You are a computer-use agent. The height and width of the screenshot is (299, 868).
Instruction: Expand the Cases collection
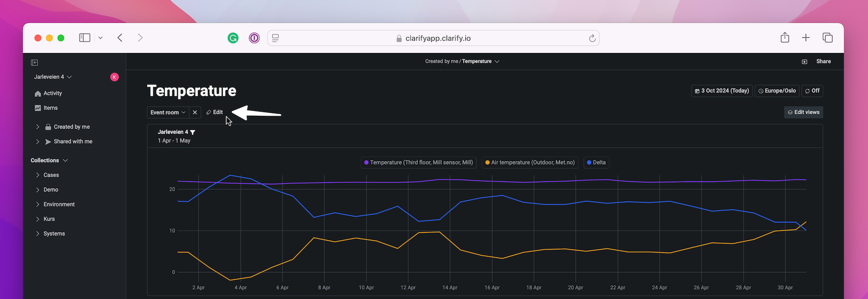click(38, 175)
